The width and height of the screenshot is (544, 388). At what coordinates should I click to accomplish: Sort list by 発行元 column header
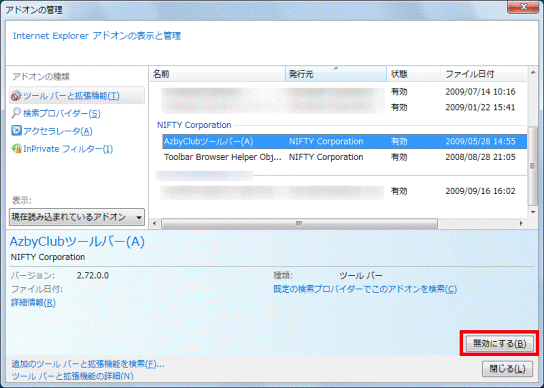pyautogui.click(x=335, y=74)
